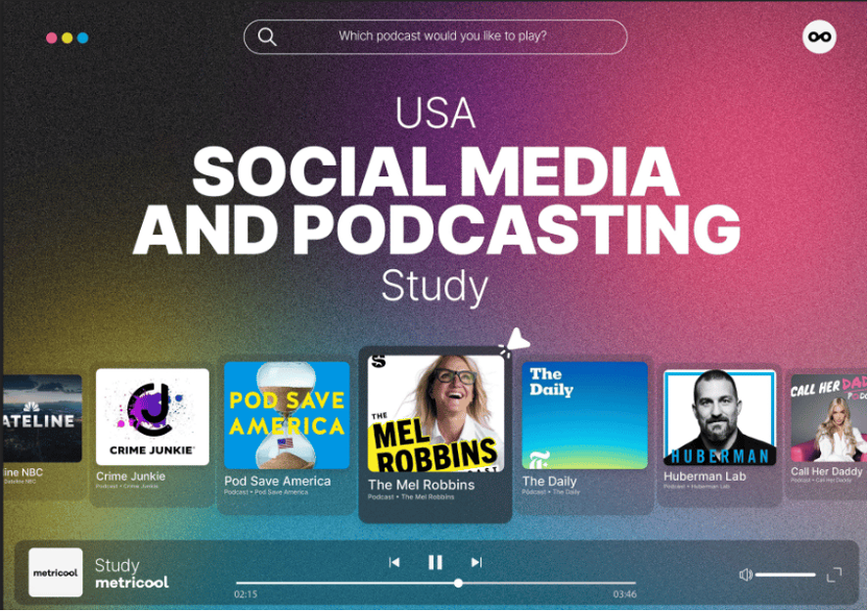This screenshot has height=612, width=868.
Task: Click the 'Pod Save America' title text
Action: tap(277, 482)
